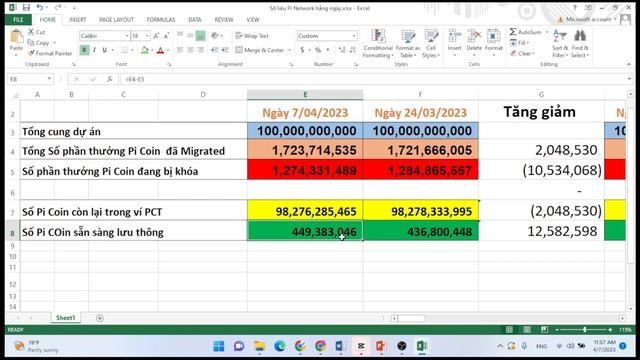
Task: Click the Cut scissors icon
Action: click(31, 31)
